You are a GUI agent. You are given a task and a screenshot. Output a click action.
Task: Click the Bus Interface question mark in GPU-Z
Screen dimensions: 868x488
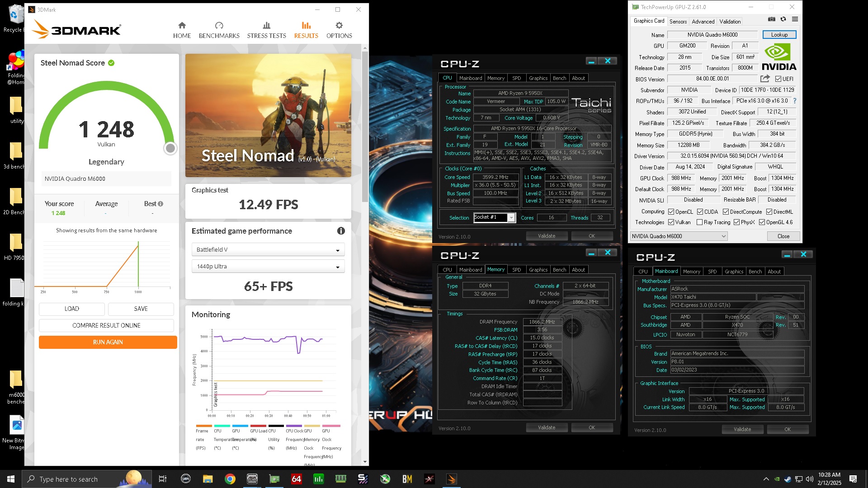(795, 101)
